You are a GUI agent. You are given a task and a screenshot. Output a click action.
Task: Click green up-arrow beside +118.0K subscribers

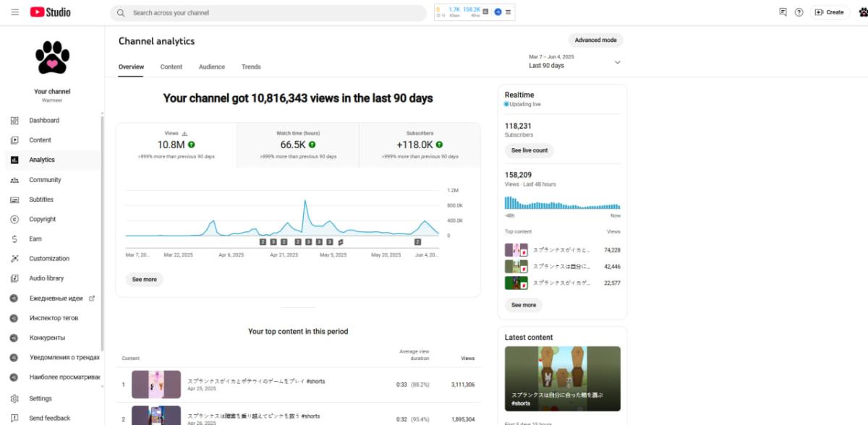(440, 145)
